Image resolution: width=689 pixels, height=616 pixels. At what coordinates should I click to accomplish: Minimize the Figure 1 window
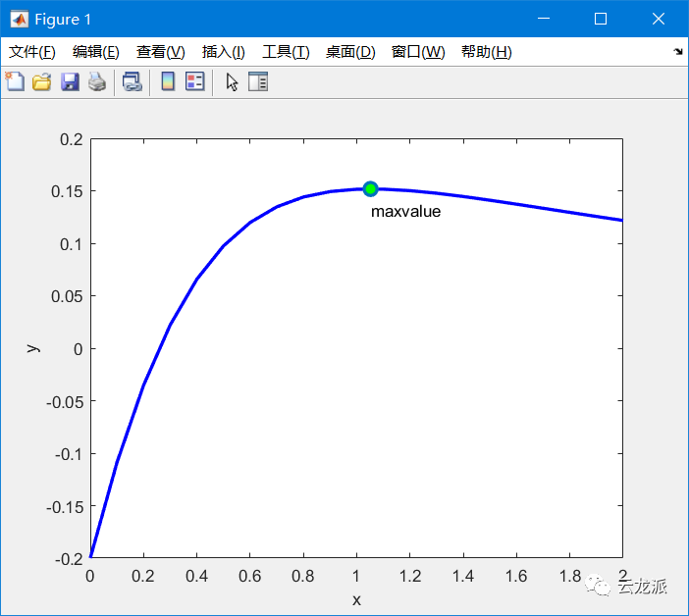point(544,19)
